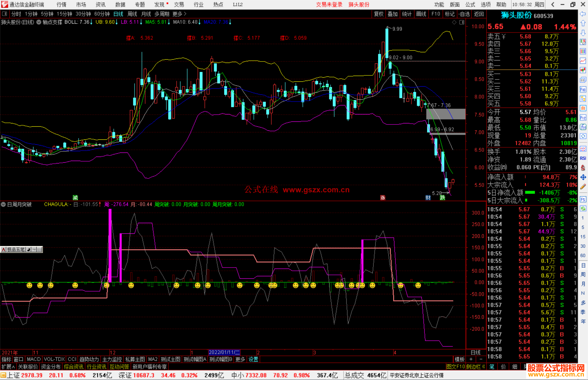This screenshot has width=588, height=380.
Task: Click the F10 company info icon
Action: pos(583,89)
